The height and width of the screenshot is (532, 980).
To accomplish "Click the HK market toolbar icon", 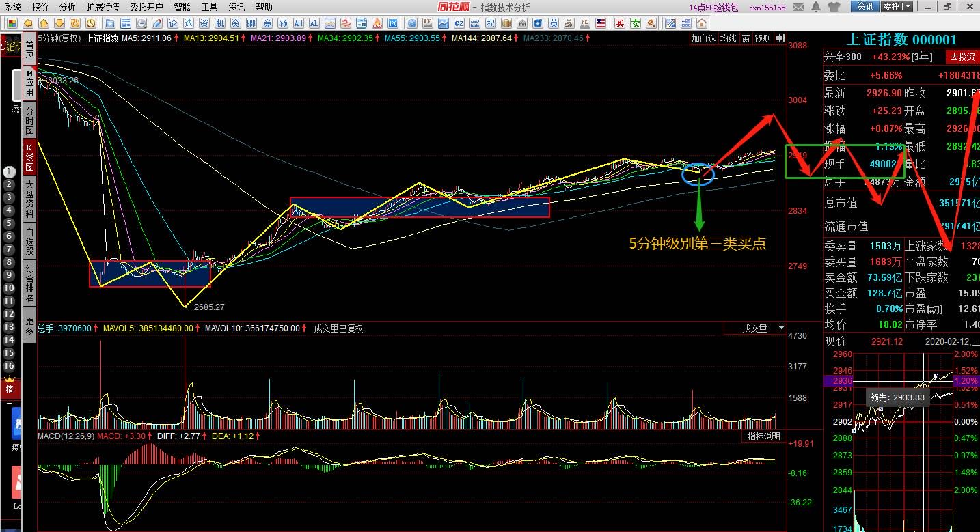I will tap(584, 24).
